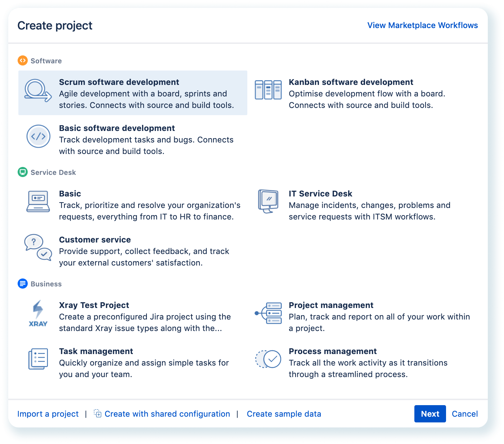Image resolution: width=504 pixels, height=444 pixels.
Task: Click the Business section heading
Action: click(46, 284)
